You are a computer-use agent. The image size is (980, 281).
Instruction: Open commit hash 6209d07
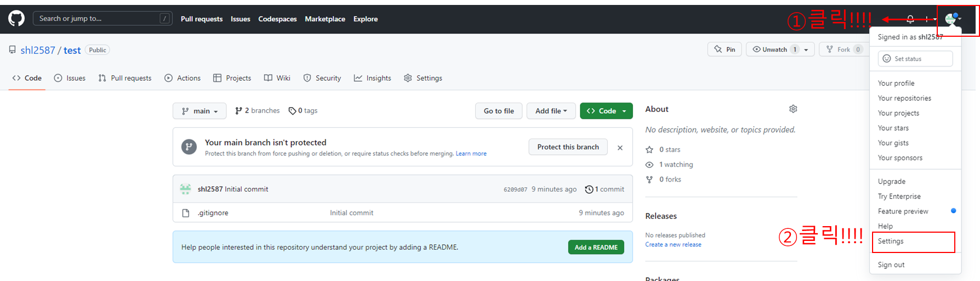click(x=515, y=189)
